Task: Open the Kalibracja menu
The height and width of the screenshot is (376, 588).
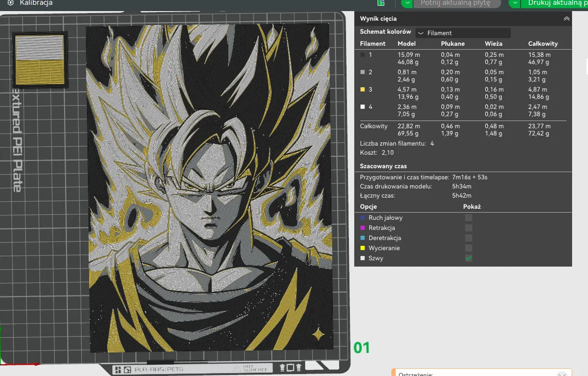Action: pos(36,3)
